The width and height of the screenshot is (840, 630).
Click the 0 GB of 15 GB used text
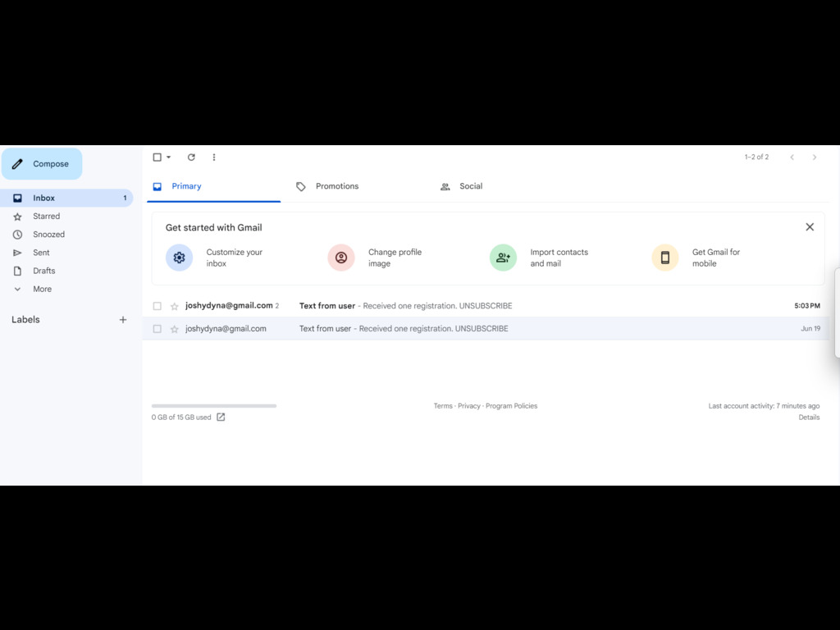(x=181, y=418)
